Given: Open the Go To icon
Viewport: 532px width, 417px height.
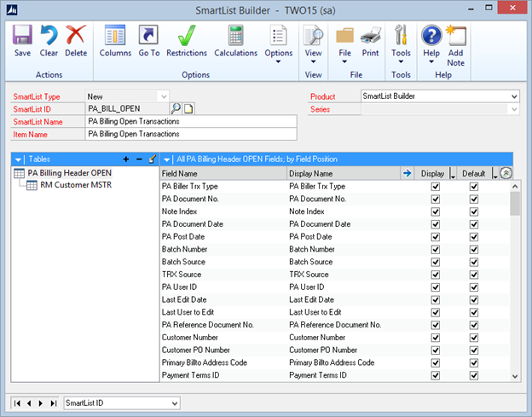Looking at the screenshot, I should tap(148, 35).
